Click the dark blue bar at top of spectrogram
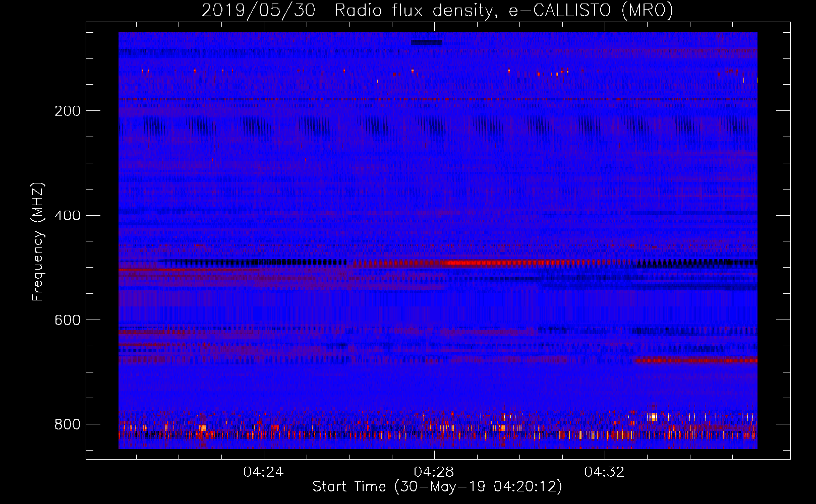The image size is (816, 504). tap(427, 42)
